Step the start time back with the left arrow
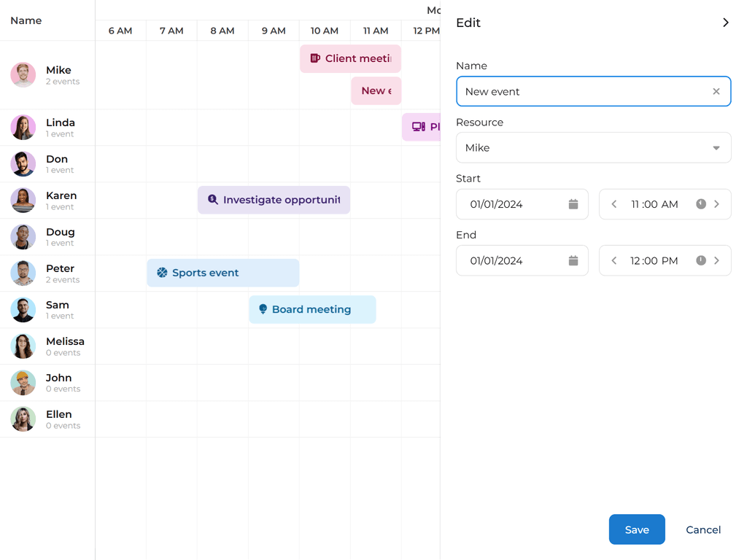The image size is (747, 560). (614, 204)
